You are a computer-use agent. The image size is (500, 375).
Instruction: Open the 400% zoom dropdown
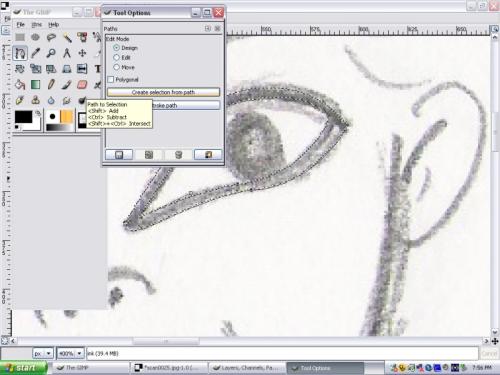[x=70, y=353]
